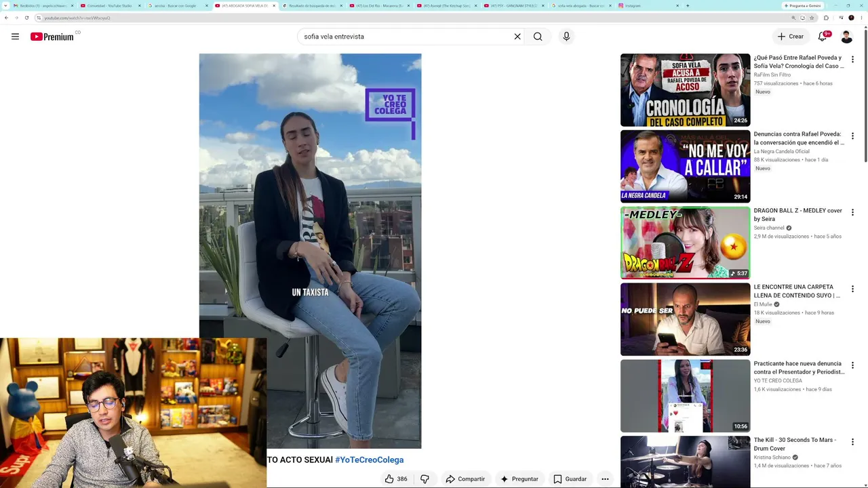
Task: Open Preguntar AI assistant button
Action: click(519, 479)
